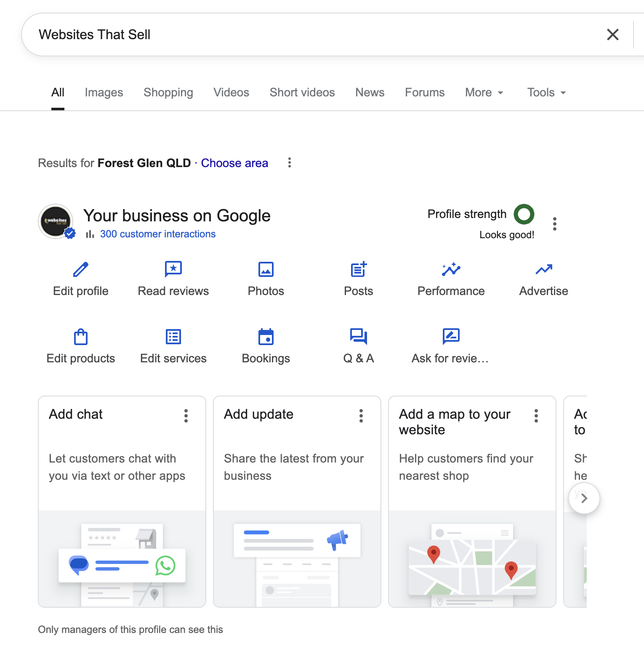Click the Profile strength ring indicator

[x=524, y=214]
